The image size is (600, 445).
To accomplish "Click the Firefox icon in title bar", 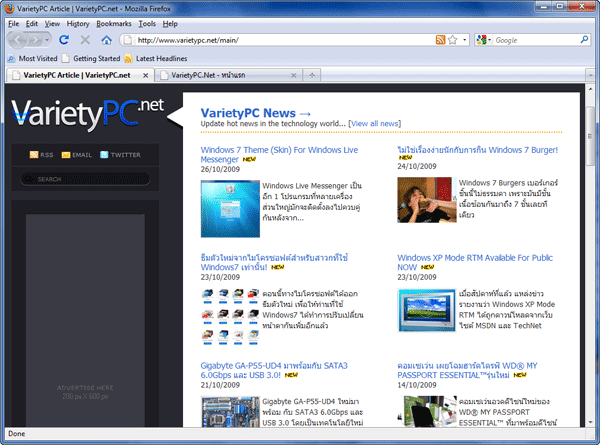I will (x=9, y=8).
